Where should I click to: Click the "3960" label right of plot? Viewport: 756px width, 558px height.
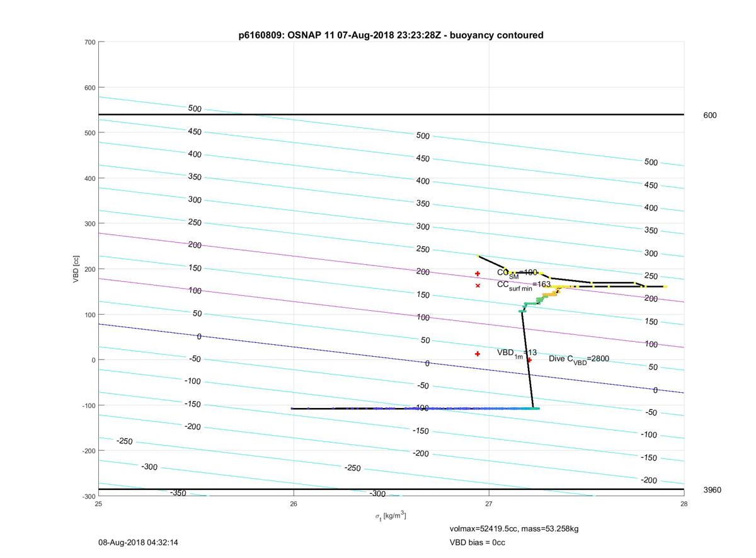pos(713,490)
